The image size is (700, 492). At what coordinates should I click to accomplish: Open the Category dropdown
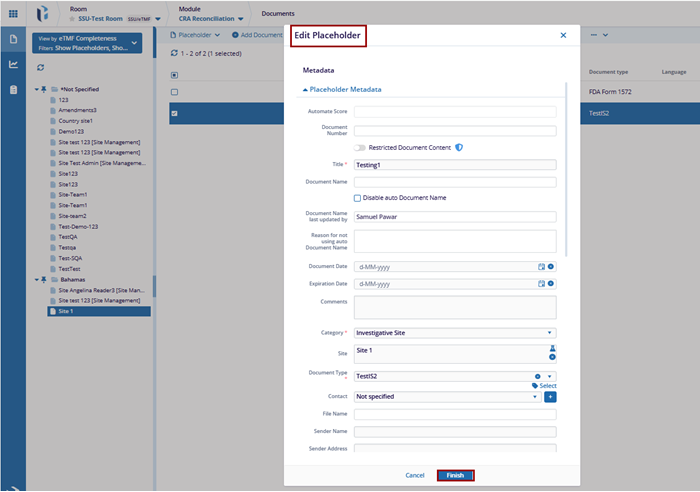click(550, 333)
